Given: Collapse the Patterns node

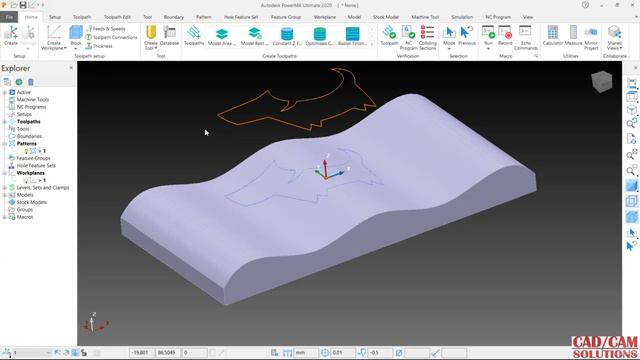Looking at the screenshot, I should pyautogui.click(x=4, y=144).
